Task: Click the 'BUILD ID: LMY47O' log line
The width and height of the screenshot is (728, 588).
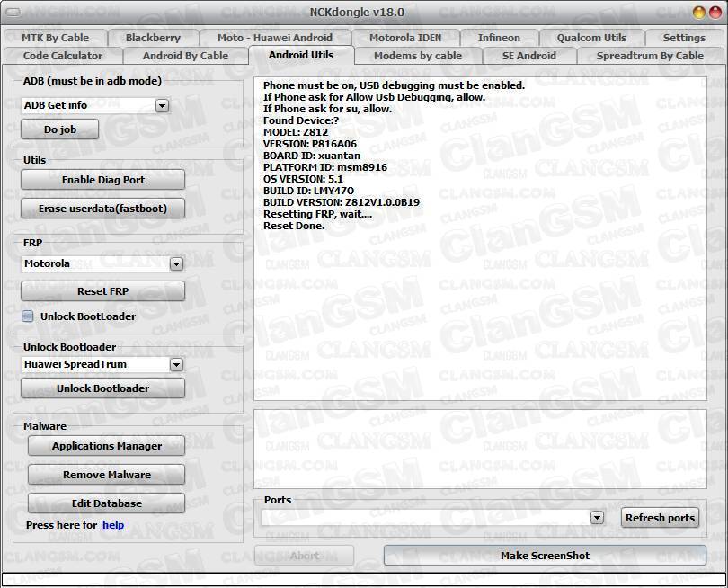Action: point(309,191)
